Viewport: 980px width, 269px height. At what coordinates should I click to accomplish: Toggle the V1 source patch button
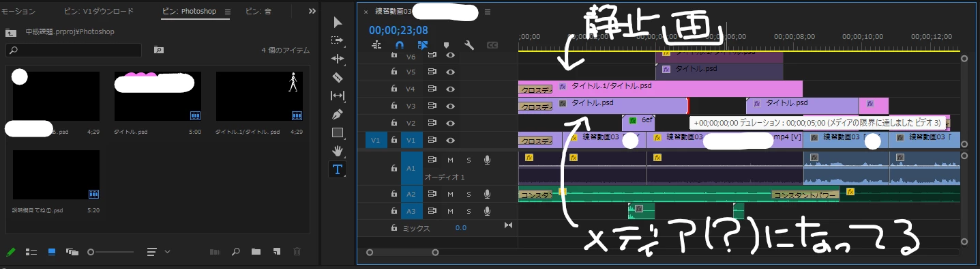(375, 140)
